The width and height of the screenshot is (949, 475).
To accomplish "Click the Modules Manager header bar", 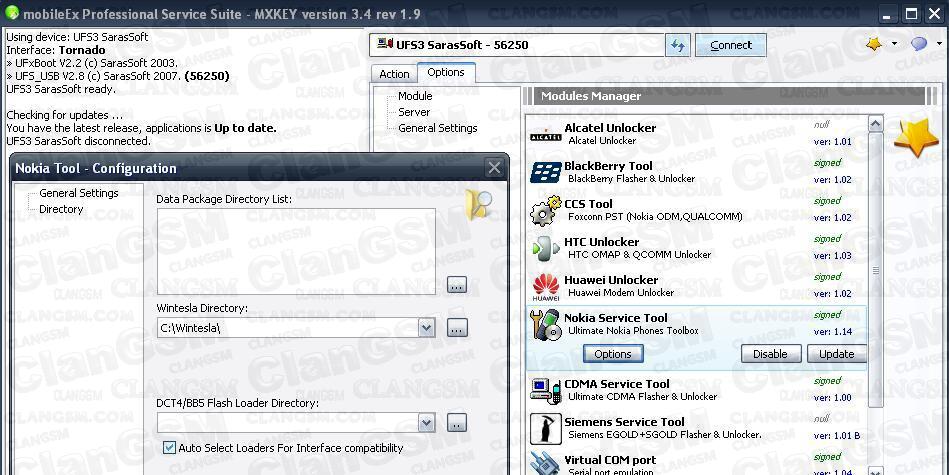I will pos(729,96).
